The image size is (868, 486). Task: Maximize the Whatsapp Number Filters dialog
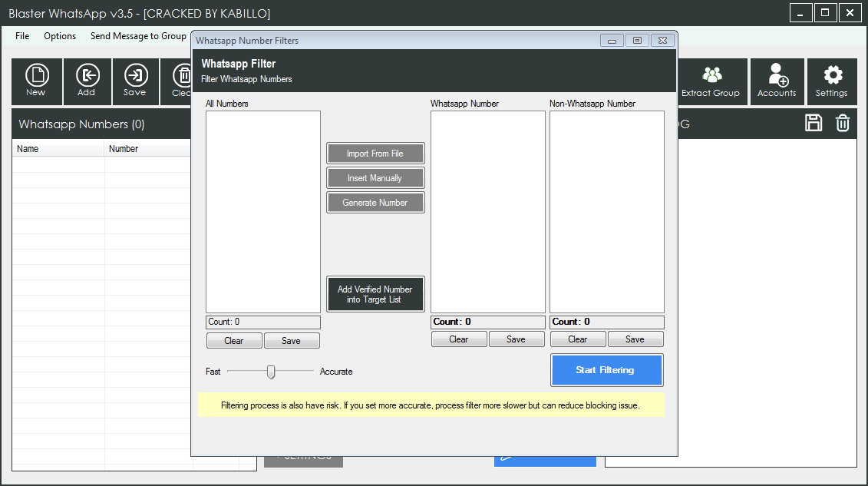tap(637, 41)
